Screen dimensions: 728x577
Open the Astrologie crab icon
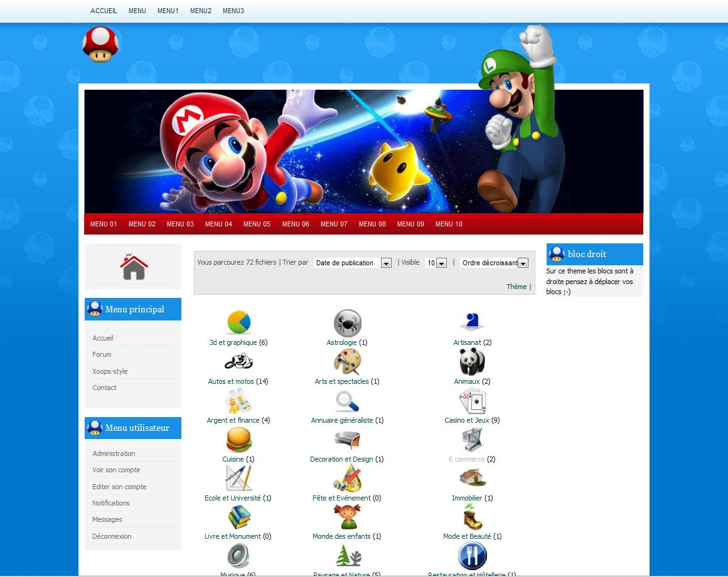pyautogui.click(x=347, y=323)
